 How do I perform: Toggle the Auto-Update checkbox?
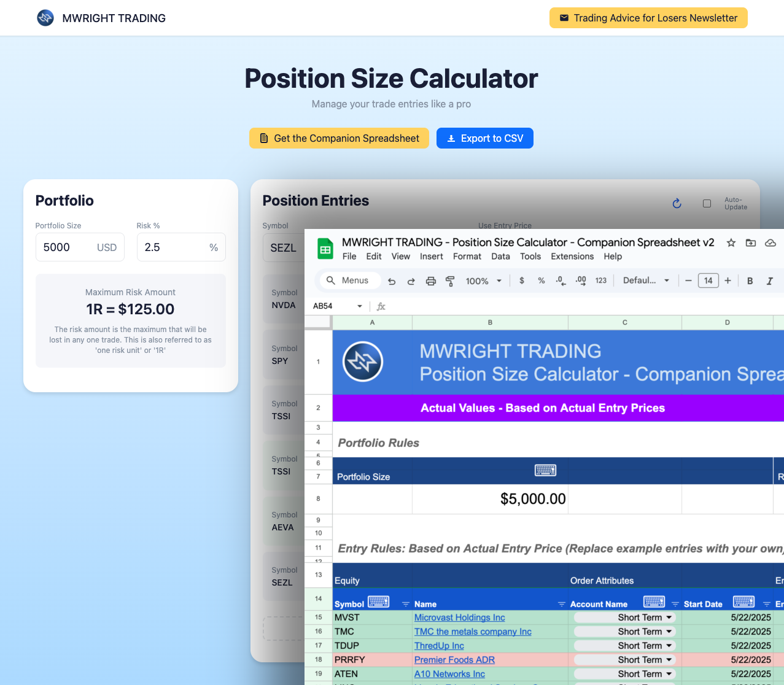point(707,203)
